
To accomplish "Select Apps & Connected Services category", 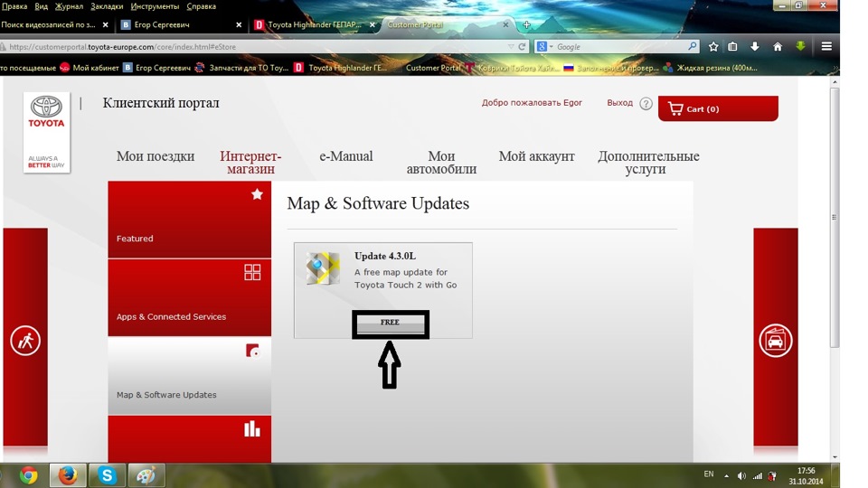I will [x=189, y=297].
